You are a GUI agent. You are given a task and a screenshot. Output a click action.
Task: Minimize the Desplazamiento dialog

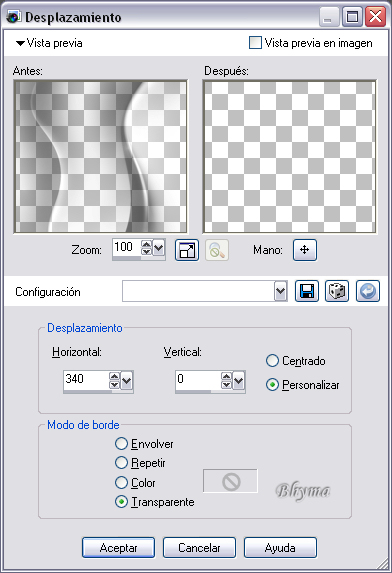[329, 17]
